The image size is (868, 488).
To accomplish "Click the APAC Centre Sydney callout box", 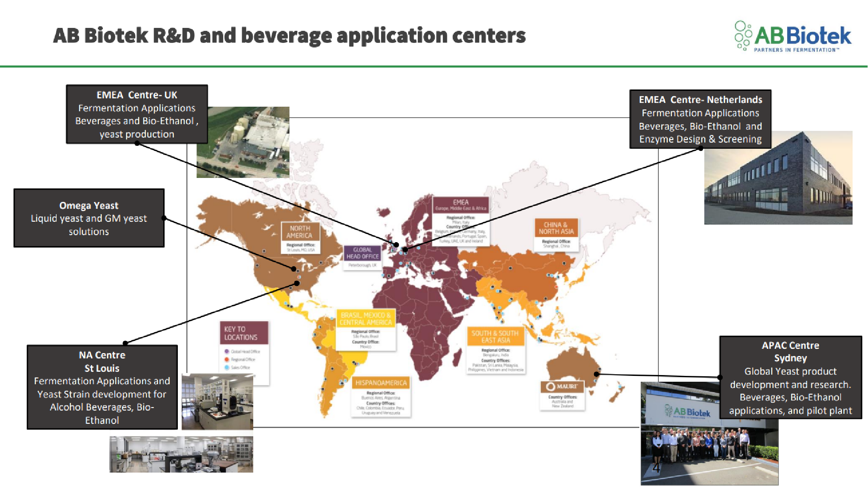I will (x=790, y=378).
